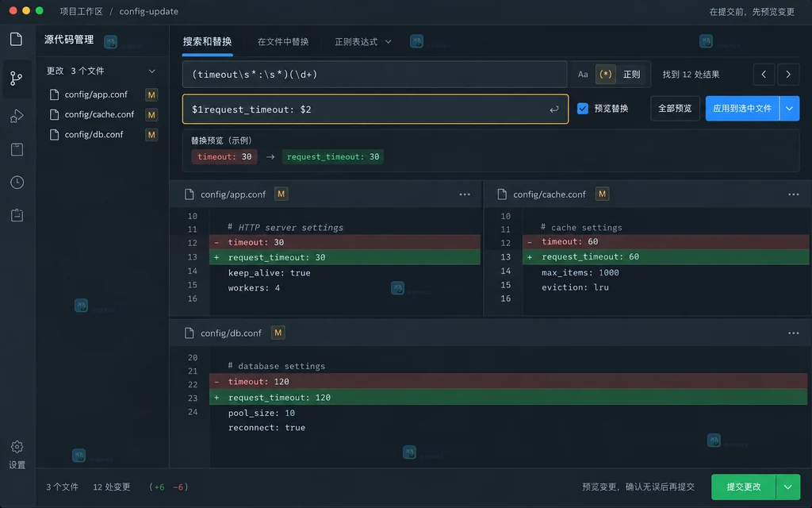812x508 pixels.
Task: Click '12 处变更' in status bar
Action: pos(112,487)
